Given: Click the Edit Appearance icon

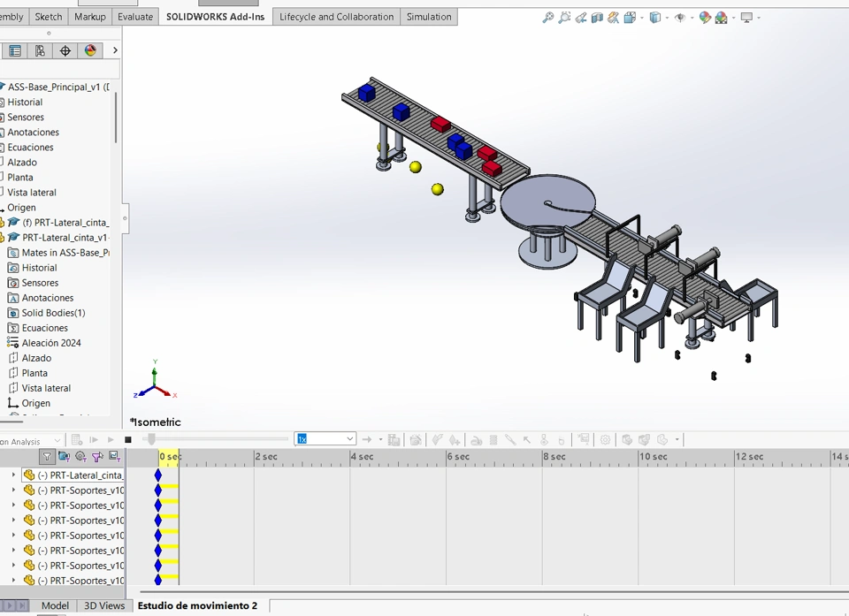Looking at the screenshot, I should [x=705, y=18].
